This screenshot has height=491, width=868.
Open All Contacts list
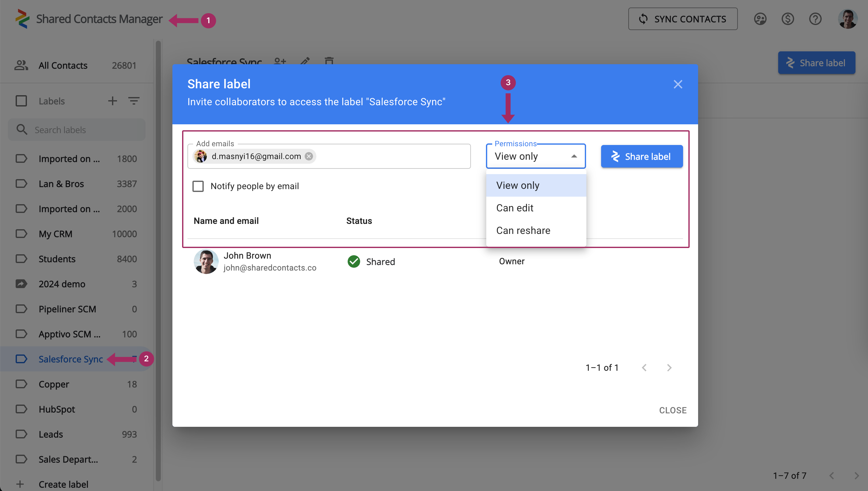77,65
